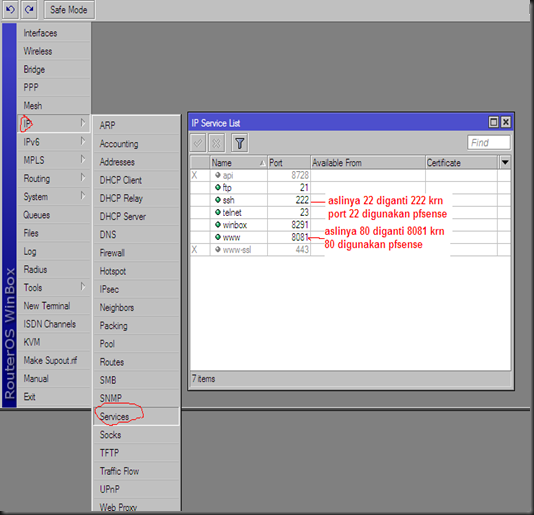This screenshot has width=534, height=515.
Task: Click port value 8291
Action: [x=300, y=225]
